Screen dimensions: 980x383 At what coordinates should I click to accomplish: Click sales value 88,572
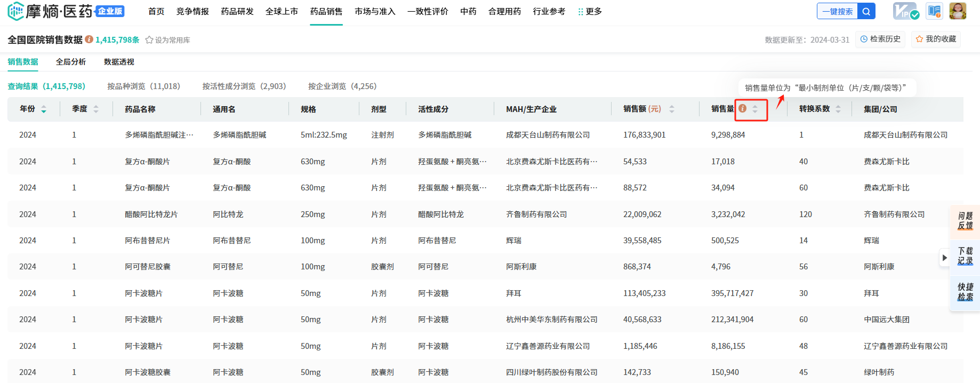(634, 188)
